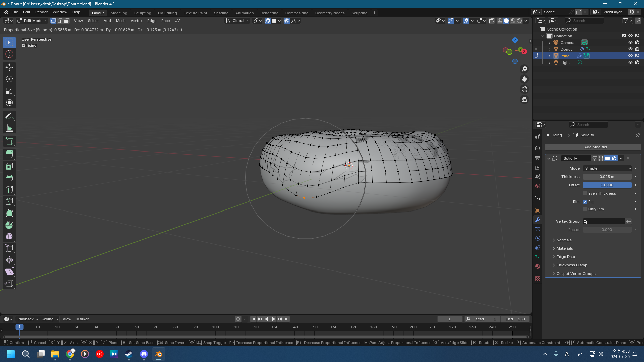Expand the Camera item in outliner

point(549,43)
